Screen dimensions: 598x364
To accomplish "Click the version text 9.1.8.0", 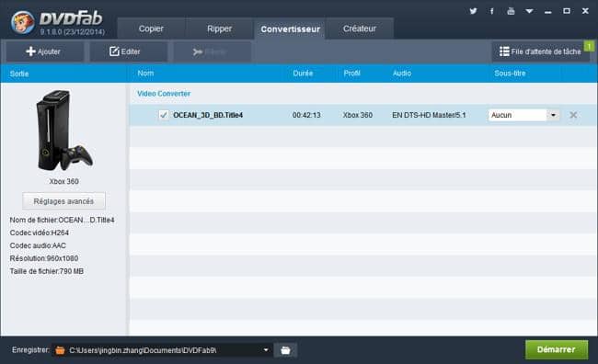I will (73, 32).
